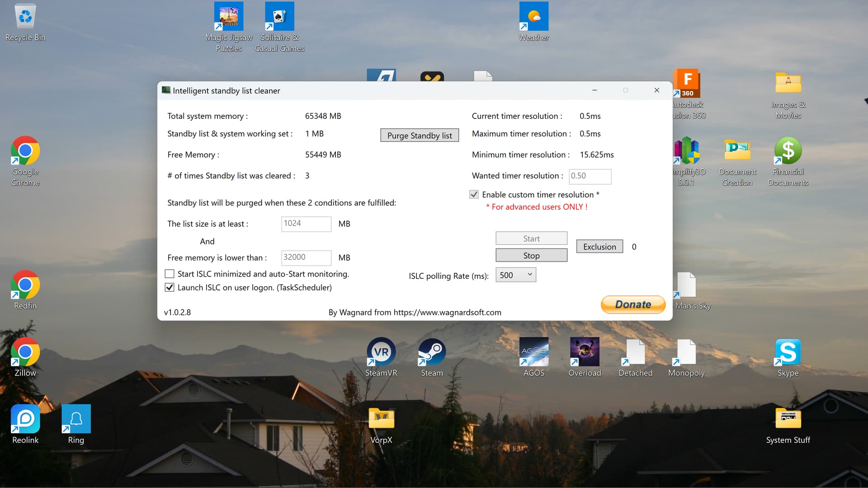Open the Steam desktop shortcut
The height and width of the screenshot is (488, 868).
pyautogui.click(x=432, y=353)
